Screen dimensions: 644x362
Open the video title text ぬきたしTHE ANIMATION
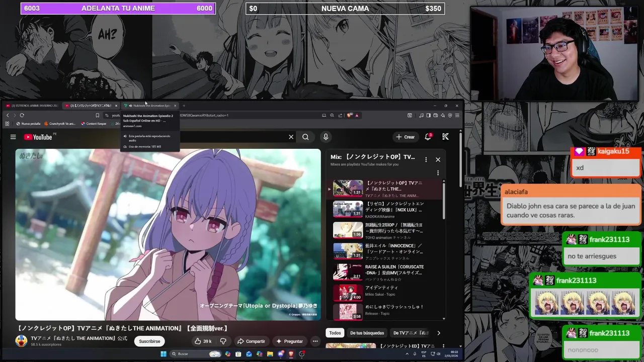point(122,328)
